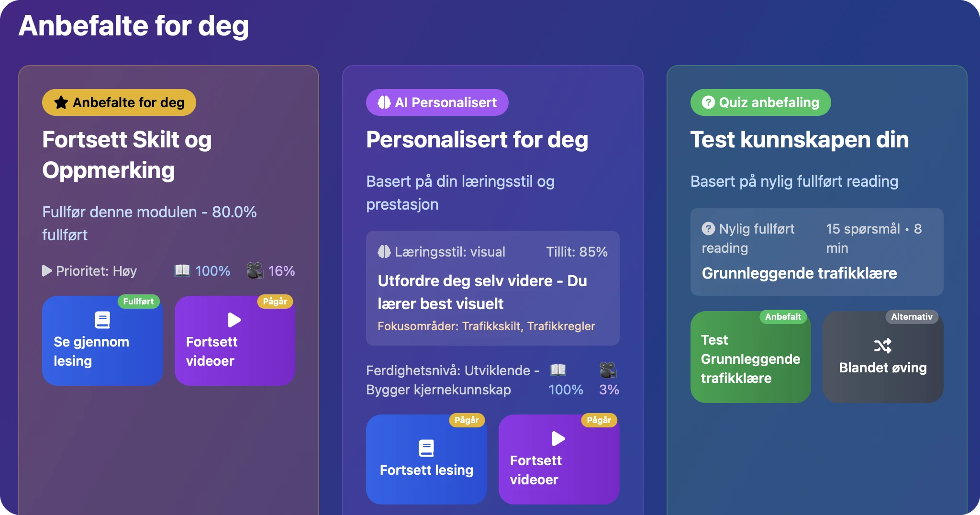Select the 'Grunnleggende trafikklære' completed reading summary
The image size is (980, 515).
799,273
